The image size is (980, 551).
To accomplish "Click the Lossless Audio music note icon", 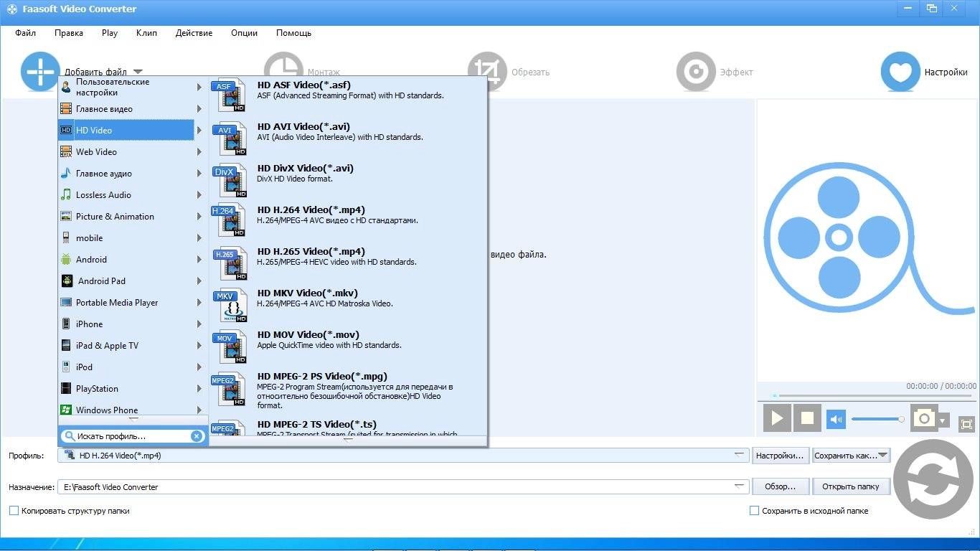I will pyautogui.click(x=66, y=194).
